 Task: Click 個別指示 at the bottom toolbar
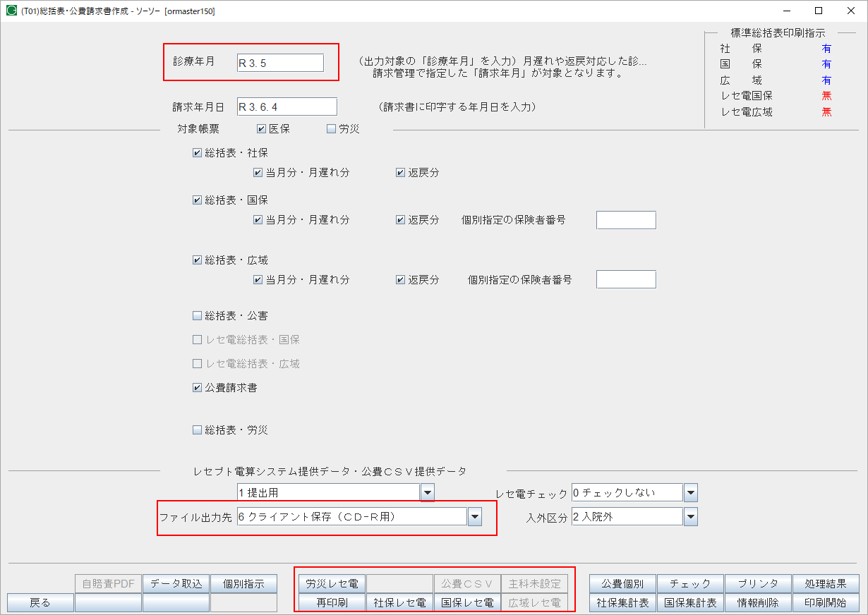(x=243, y=583)
